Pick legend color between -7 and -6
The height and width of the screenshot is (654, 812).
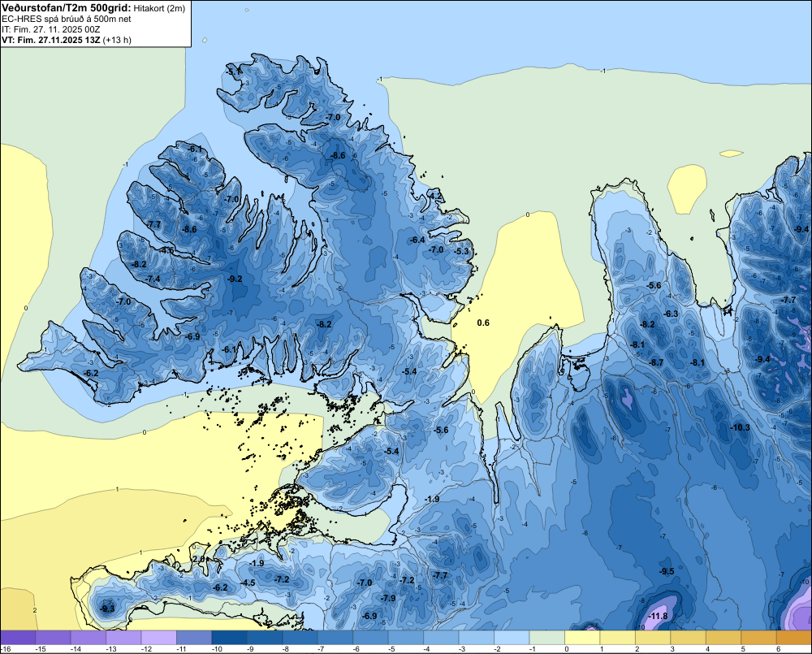pyautogui.click(x=335, y=638)
